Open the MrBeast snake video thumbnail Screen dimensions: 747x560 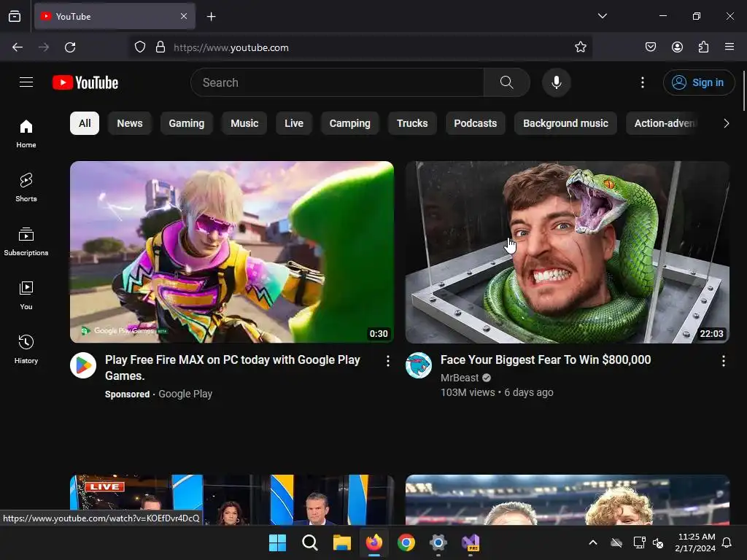(567, 252)
